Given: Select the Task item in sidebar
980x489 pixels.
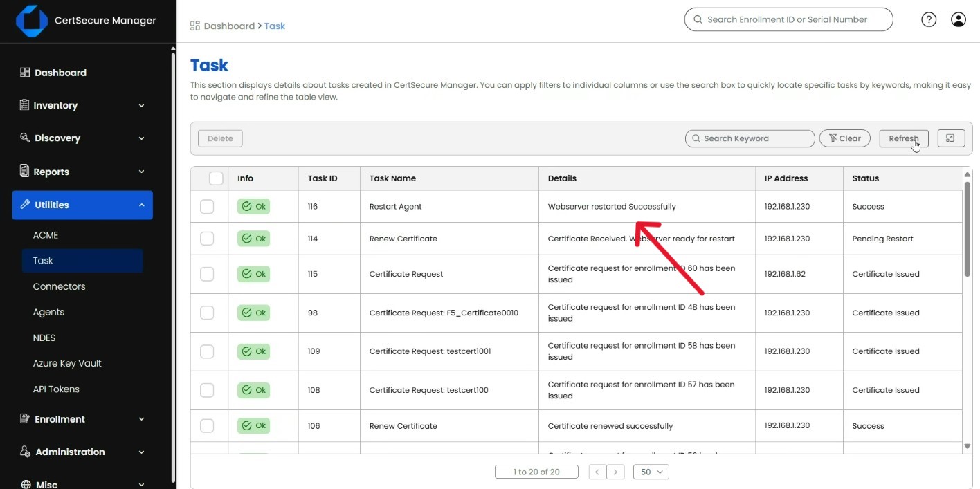Looking at the screenshot, I should pos(82,261).
